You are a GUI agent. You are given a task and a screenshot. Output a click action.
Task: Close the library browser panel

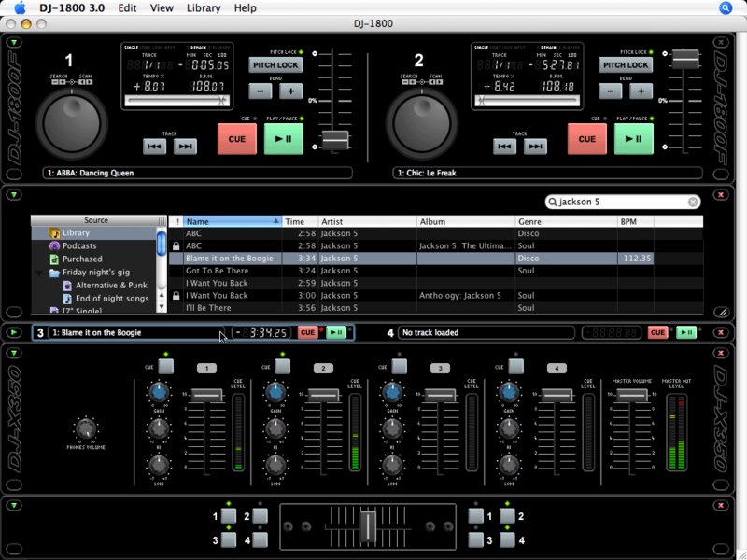pyautogui.click(x=721, y=195)
